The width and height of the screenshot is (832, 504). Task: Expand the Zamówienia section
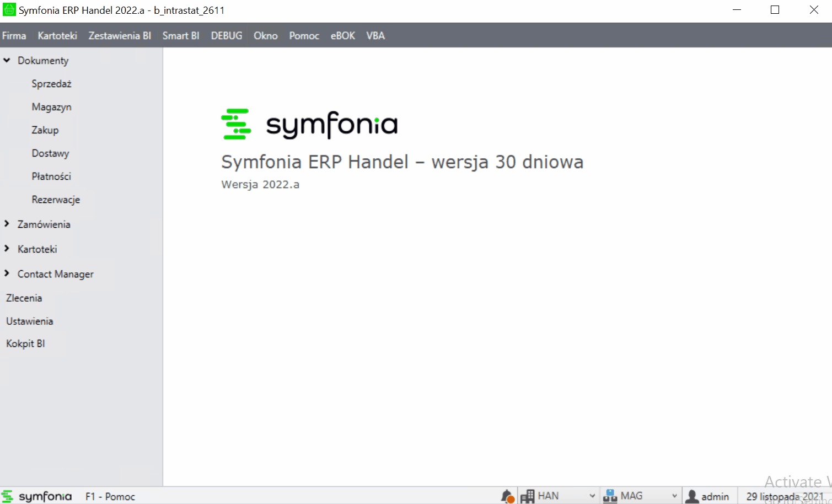click(7, 224)
